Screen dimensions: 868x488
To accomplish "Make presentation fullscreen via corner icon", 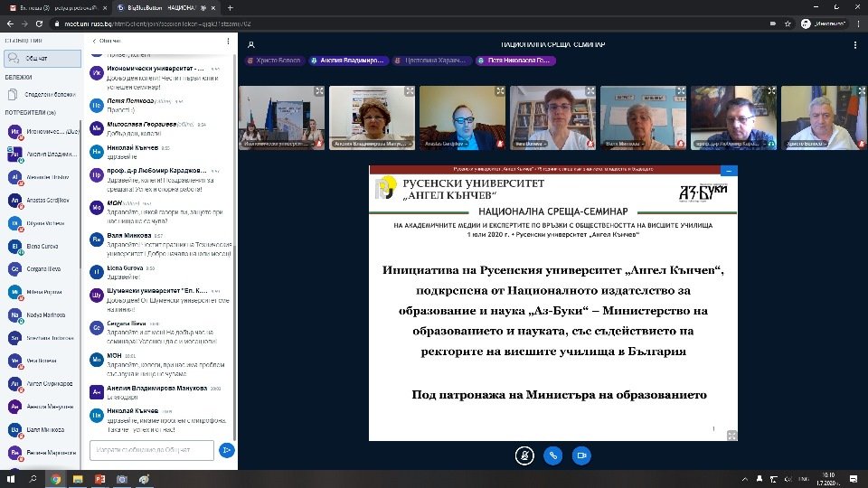I will click(x=731, y=436).
